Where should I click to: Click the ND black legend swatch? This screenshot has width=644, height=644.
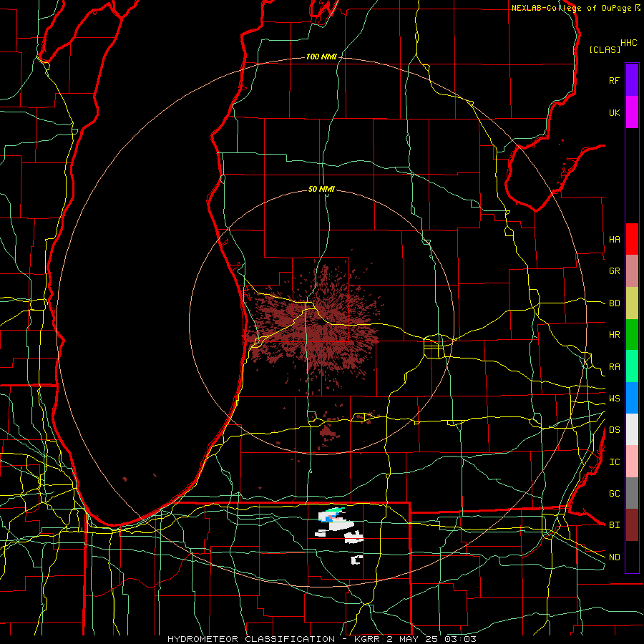pos(632,557)
